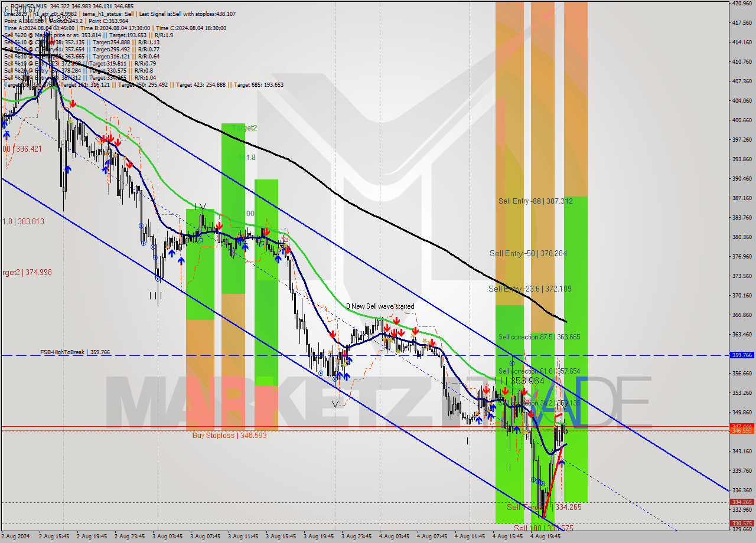Screen dimensions: 756x543
Task: Click the 400.660 price axis value
Action: click(742, 120)
